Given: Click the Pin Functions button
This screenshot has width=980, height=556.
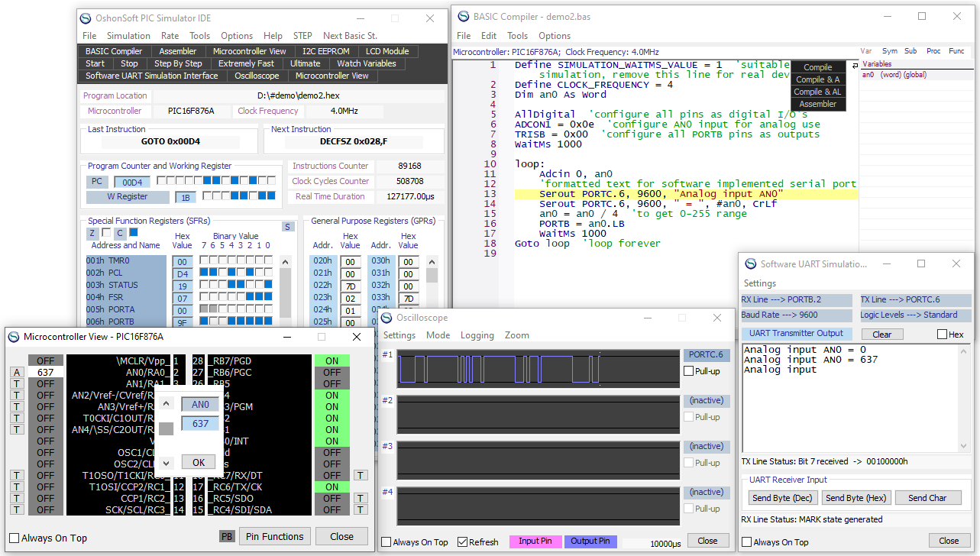Looking at the screenshot, I should pos(276,536).
